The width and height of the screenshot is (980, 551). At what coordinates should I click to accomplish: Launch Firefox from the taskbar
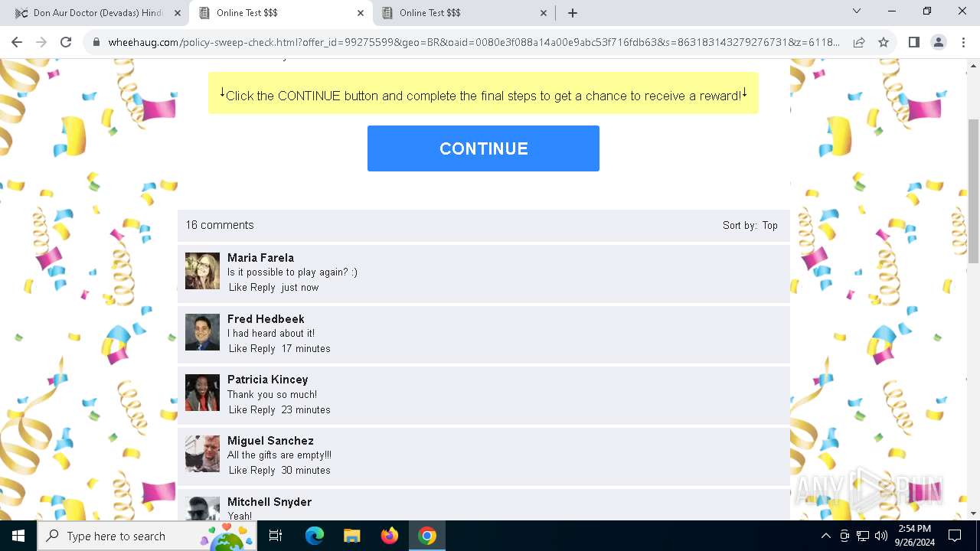point(390,536)
